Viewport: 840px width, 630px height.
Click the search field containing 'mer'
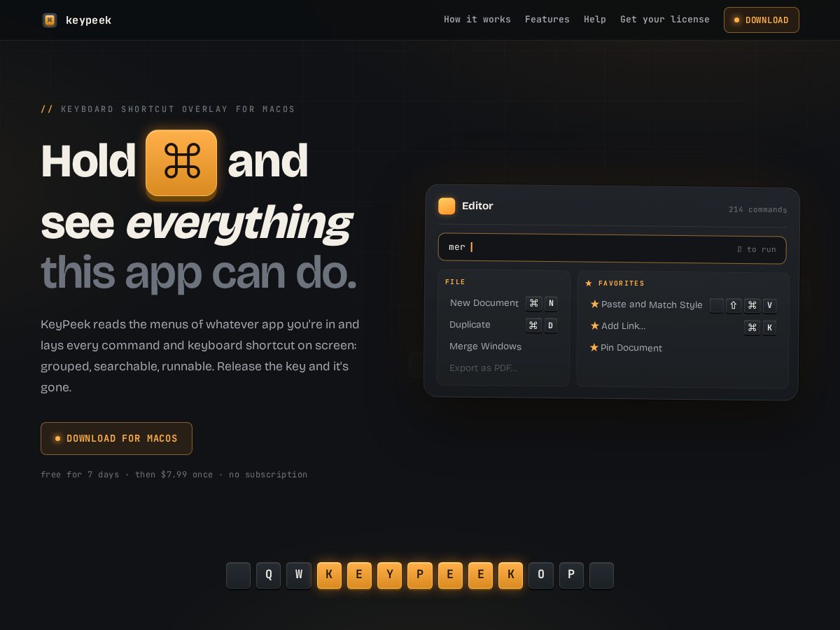tap(612, 248)
